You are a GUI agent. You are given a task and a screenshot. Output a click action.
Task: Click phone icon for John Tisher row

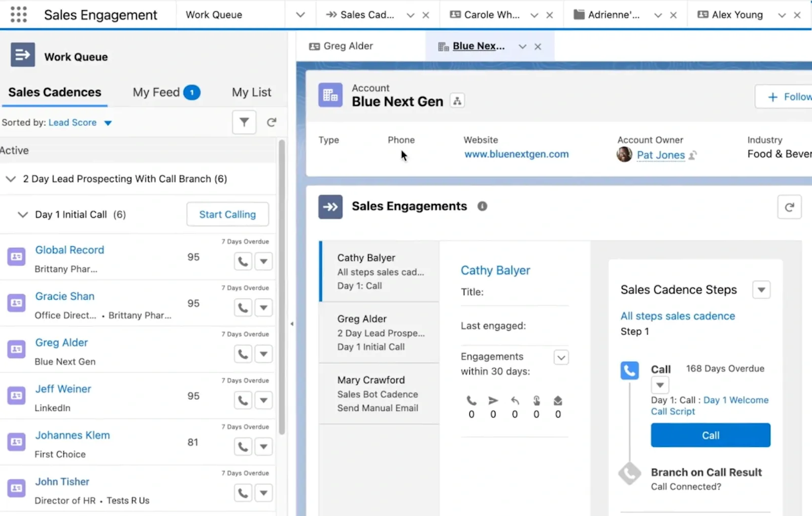243,493
